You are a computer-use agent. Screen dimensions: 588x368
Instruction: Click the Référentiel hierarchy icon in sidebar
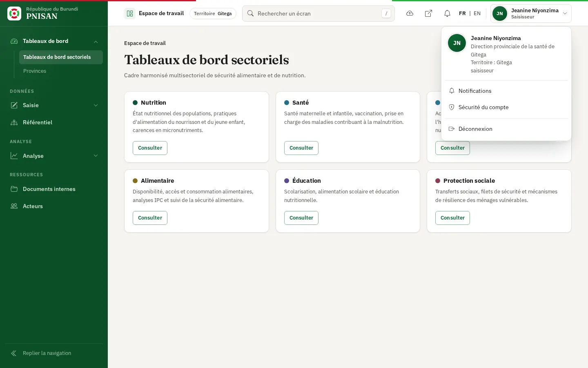tap(14, 122)
